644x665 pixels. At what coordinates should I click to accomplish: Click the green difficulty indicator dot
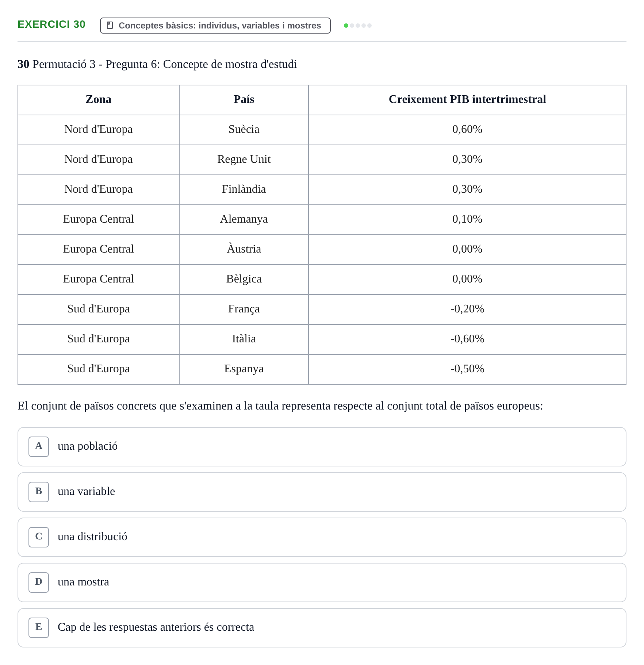[x=346, y=26]
